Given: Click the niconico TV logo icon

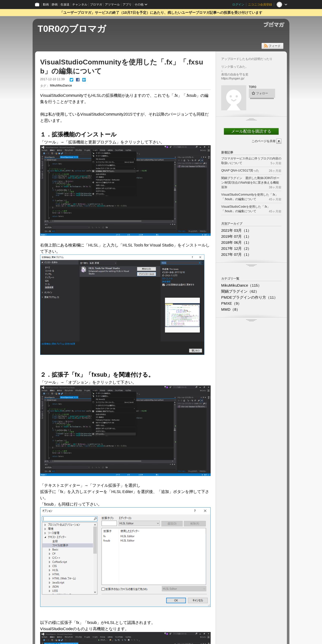Looking at the screenshot, I should (x=37, y=5).
